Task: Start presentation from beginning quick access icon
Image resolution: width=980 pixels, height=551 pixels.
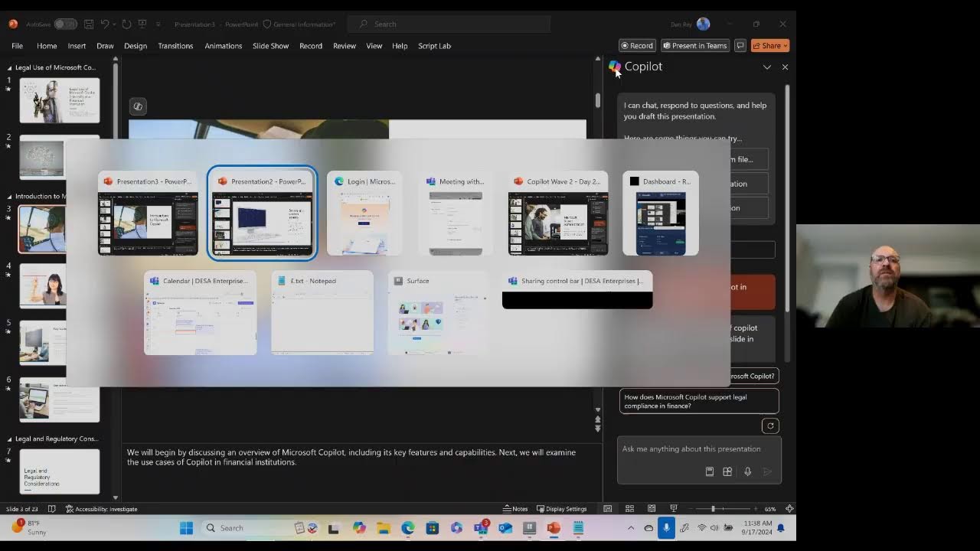Action: 142,24
